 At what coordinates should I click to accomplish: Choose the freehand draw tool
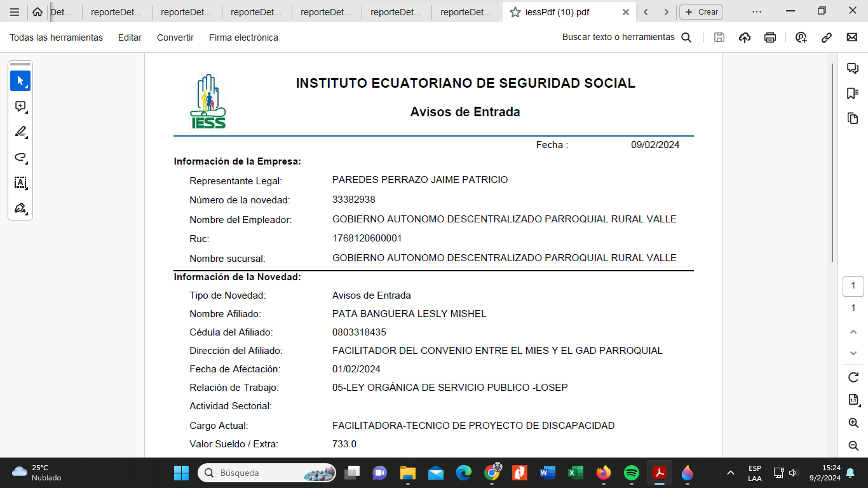[x=20, y=158]
